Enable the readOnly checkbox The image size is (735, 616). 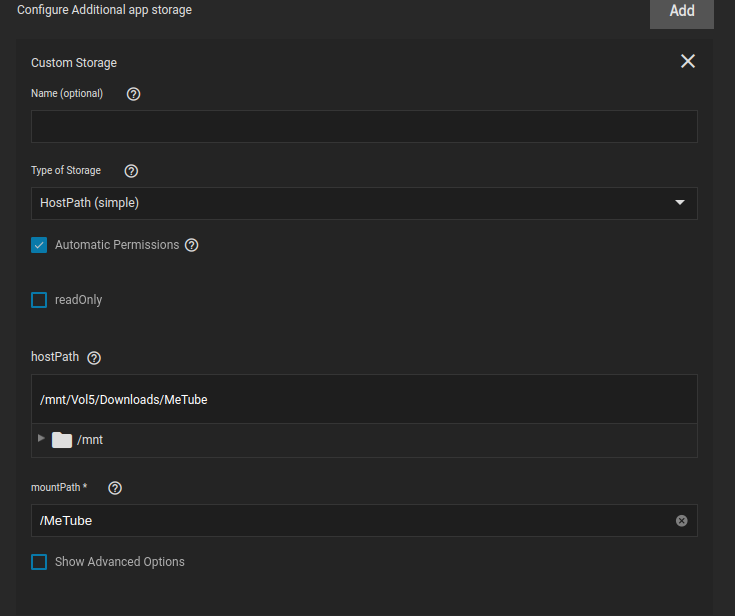coord(39,300)
